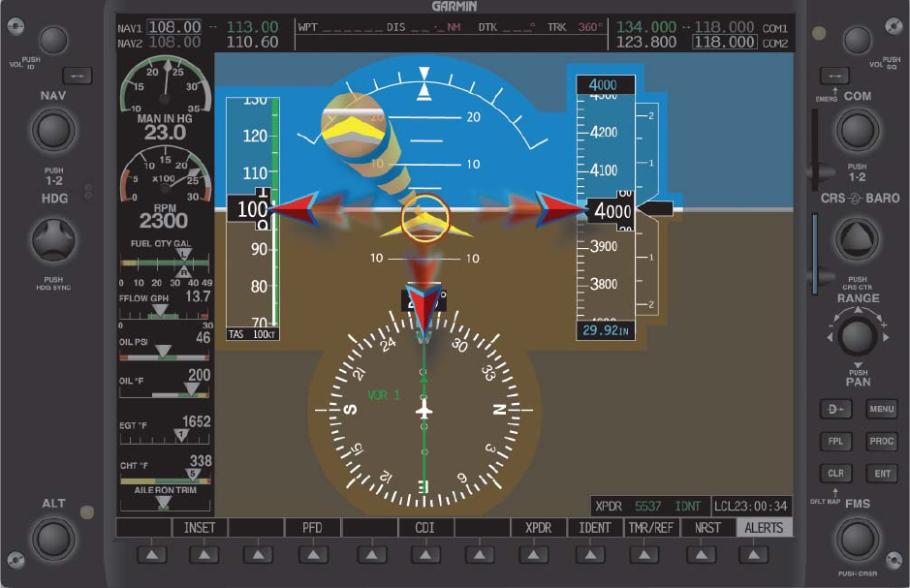Screen dimensions: 910x588
Task: Click the NAV volume/ID knob
Action: 53,40
